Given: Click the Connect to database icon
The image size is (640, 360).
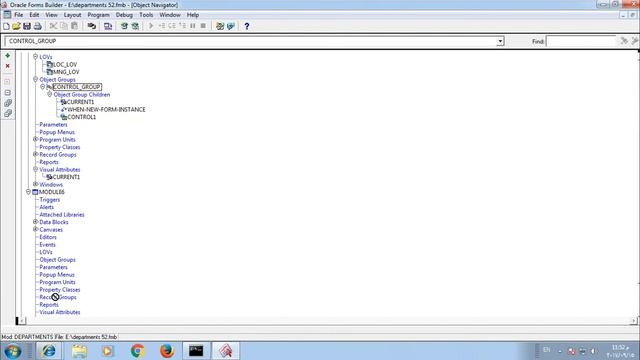Looking at the screenshot, I should click(91, 26).
